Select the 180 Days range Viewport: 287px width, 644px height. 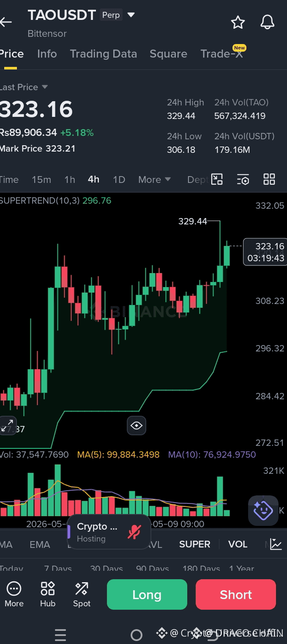(x=201, y=569)
